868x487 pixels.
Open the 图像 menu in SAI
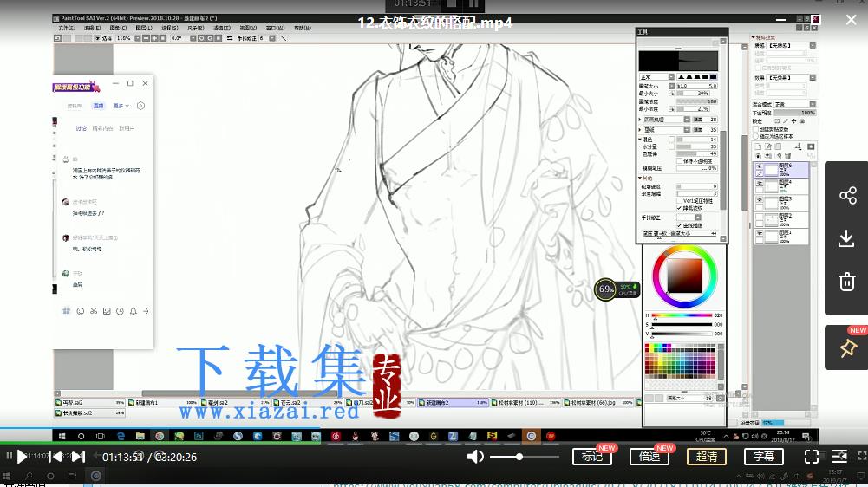tap(118, 28)
